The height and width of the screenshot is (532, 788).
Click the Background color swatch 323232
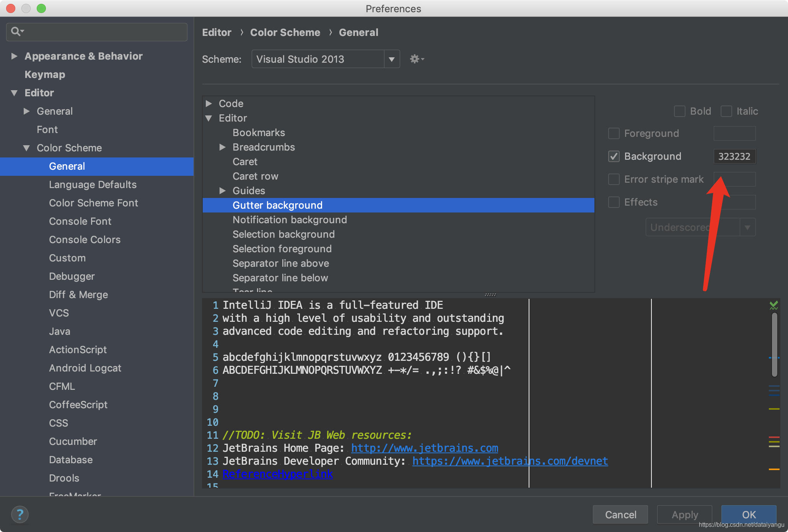[x=734, y=156]
